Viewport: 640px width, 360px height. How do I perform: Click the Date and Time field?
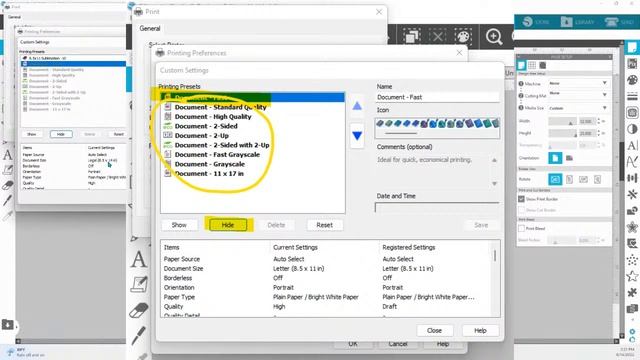[x=437, y=208]
